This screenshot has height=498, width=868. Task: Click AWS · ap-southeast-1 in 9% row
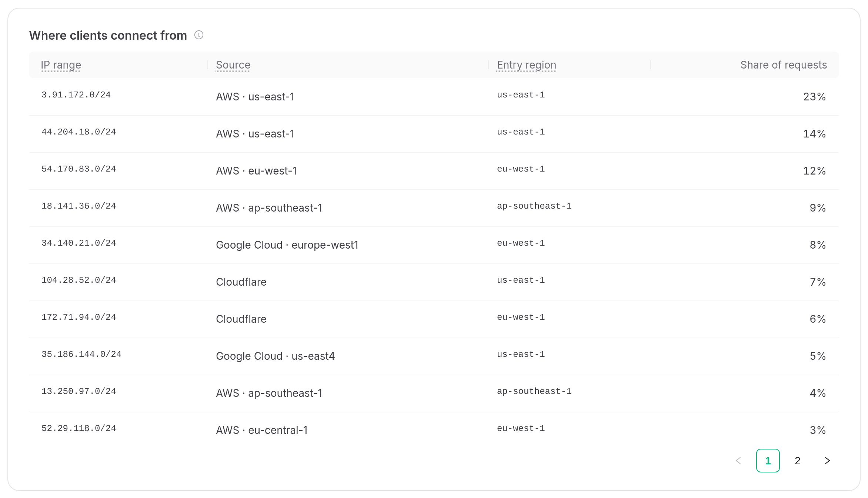click(x=269, y=208)
